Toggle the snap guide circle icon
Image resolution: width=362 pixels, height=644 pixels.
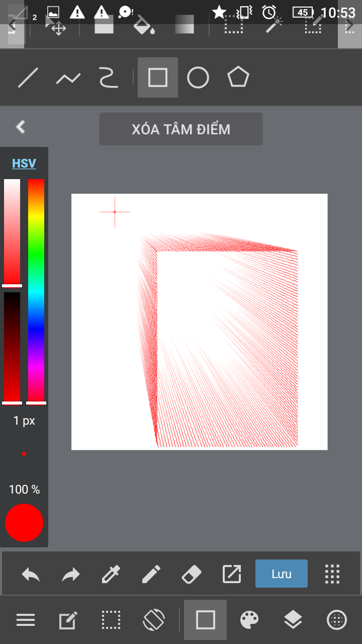(x=337, y=620)
